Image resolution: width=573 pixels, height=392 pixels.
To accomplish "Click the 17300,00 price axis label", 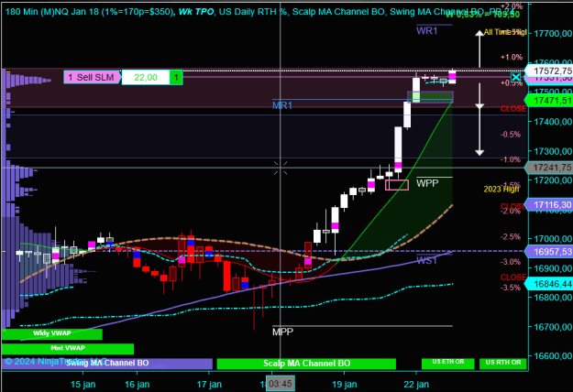I will [553, 151].
